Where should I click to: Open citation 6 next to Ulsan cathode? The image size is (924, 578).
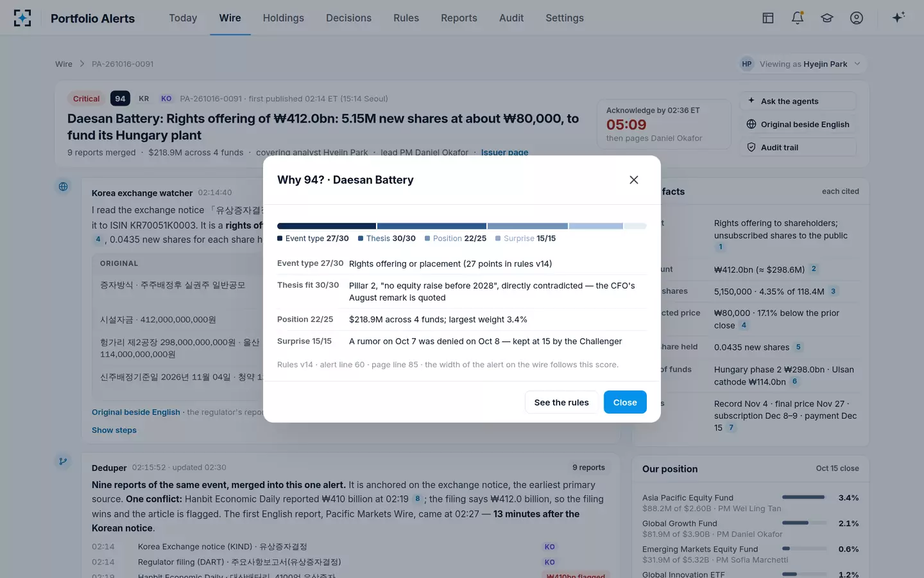pyautogui.click(x=794, y=381)
